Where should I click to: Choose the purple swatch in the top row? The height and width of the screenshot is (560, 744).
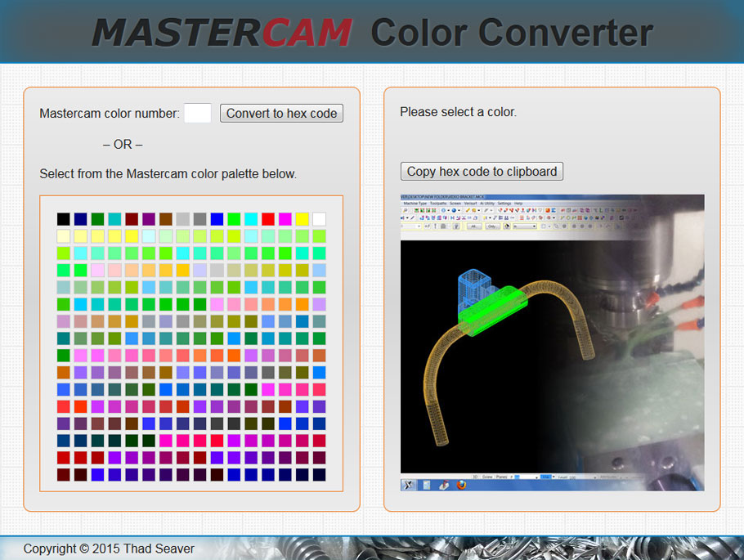[149, 219]
